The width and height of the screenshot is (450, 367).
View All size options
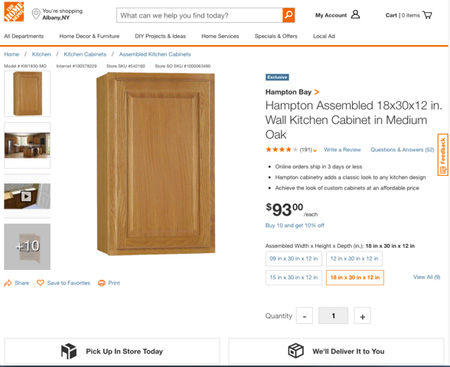click(x=427, y=277)
